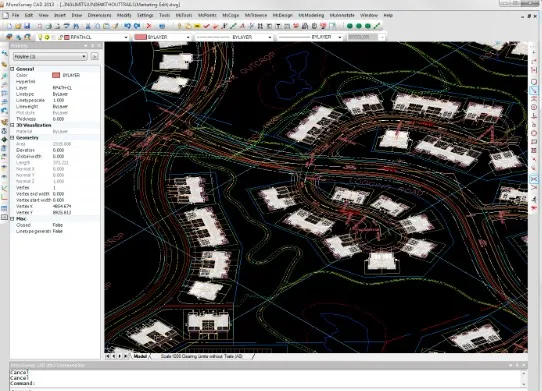Click the red X delete icon
The height and width of the screenshot is (391, 542).
pos(149,26)
